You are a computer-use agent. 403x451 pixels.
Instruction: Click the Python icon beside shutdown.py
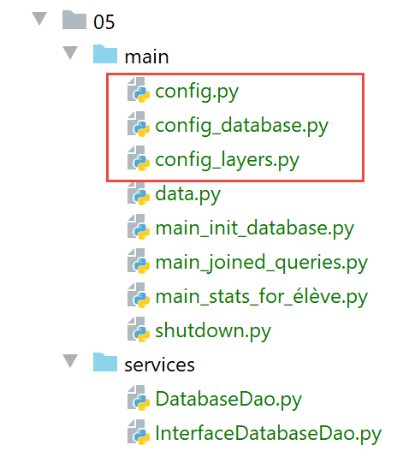[x=137, y=330]
